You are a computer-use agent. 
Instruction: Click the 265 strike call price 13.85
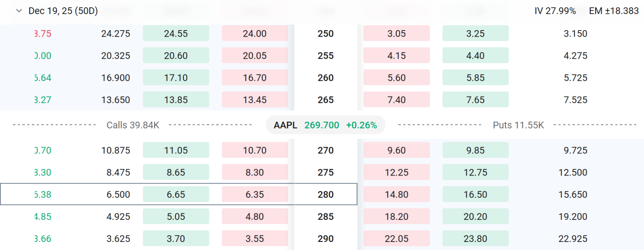[176, 100]
